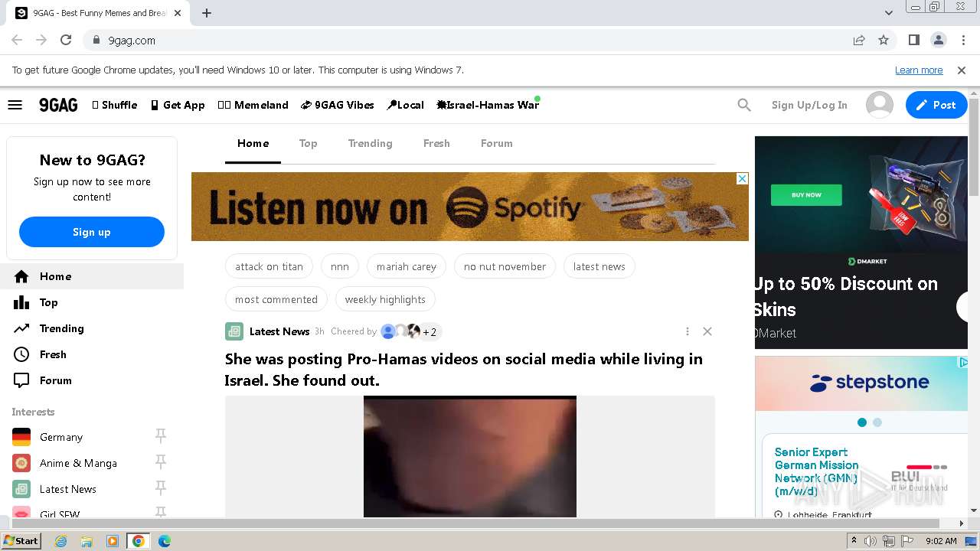Open 9GAG Vibes
This screenshot has height=551, width=980.
[338, 105]
